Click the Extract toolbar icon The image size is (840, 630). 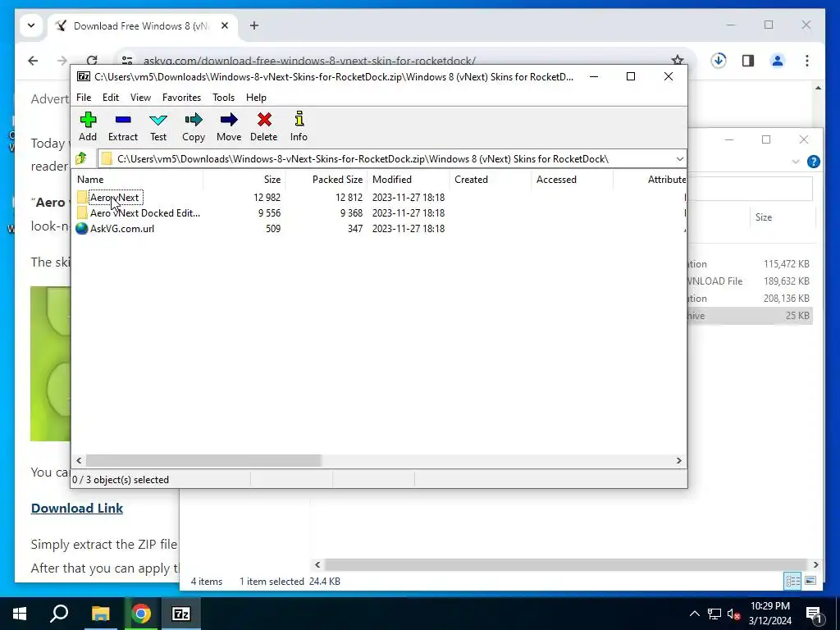click(x=123, y=126)
